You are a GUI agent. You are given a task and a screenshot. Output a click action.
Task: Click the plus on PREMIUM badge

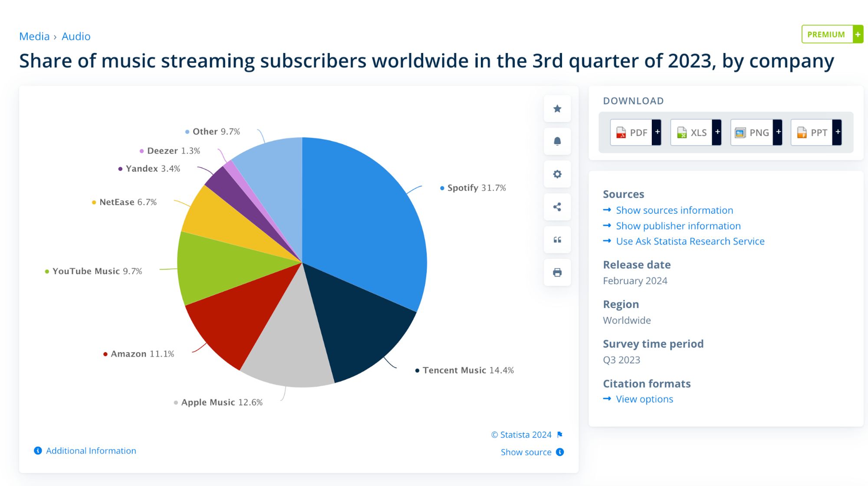click(858, 34)
